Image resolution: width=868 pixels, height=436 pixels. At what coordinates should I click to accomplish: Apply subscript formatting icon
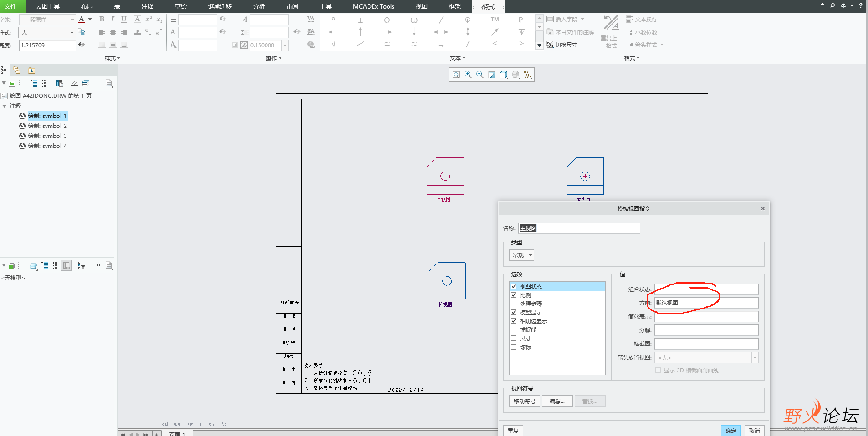[159, 19]
